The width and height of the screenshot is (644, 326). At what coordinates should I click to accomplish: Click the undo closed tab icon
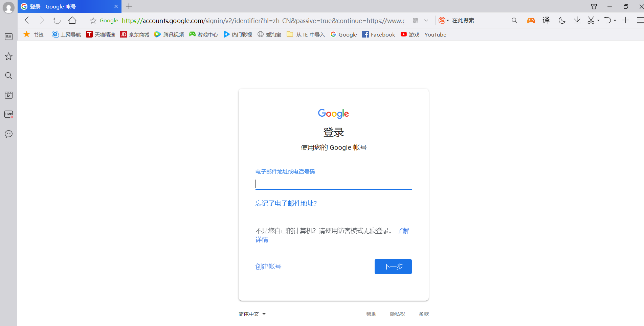point(608,20)
